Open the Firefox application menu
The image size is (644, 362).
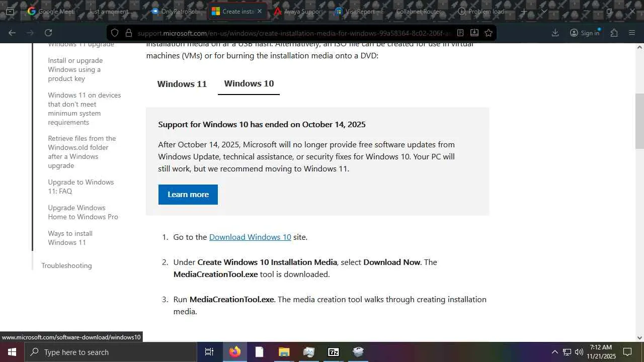(x=632, y=33)
